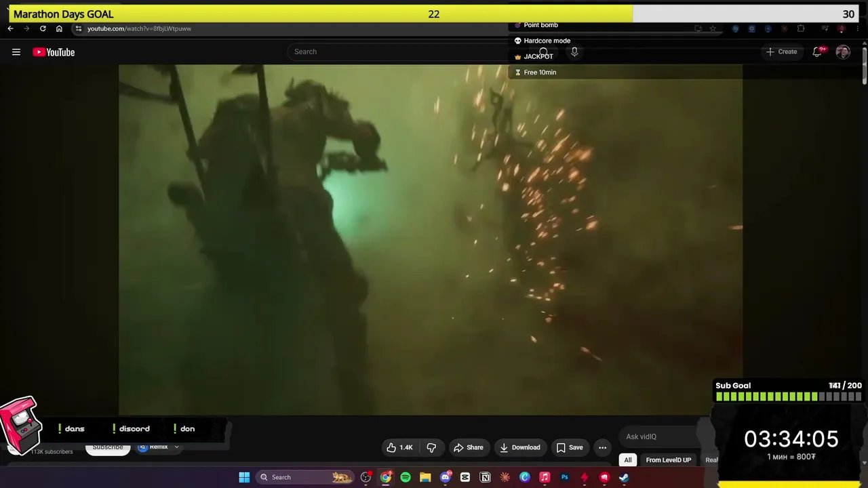Open the Windows Start menu
The height and width of the screenshot is (488, 868).
click(x=244, y=477)
